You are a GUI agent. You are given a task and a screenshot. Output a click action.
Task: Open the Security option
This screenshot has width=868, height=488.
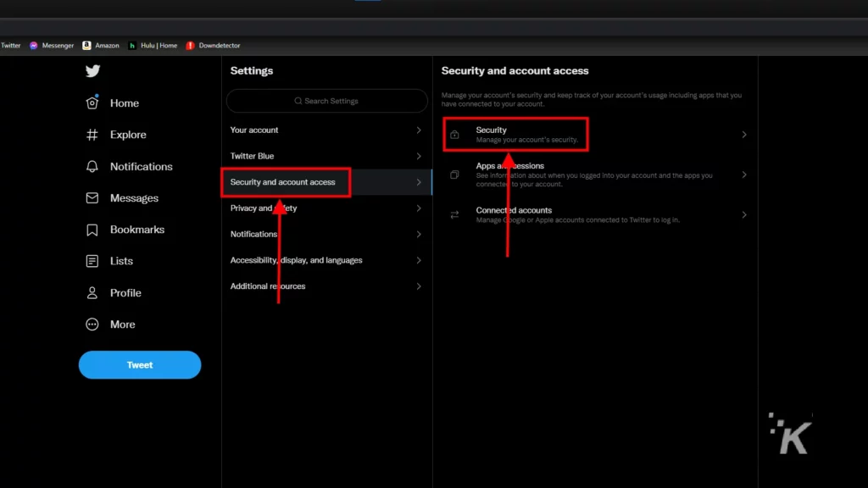[x=595, y=135]
